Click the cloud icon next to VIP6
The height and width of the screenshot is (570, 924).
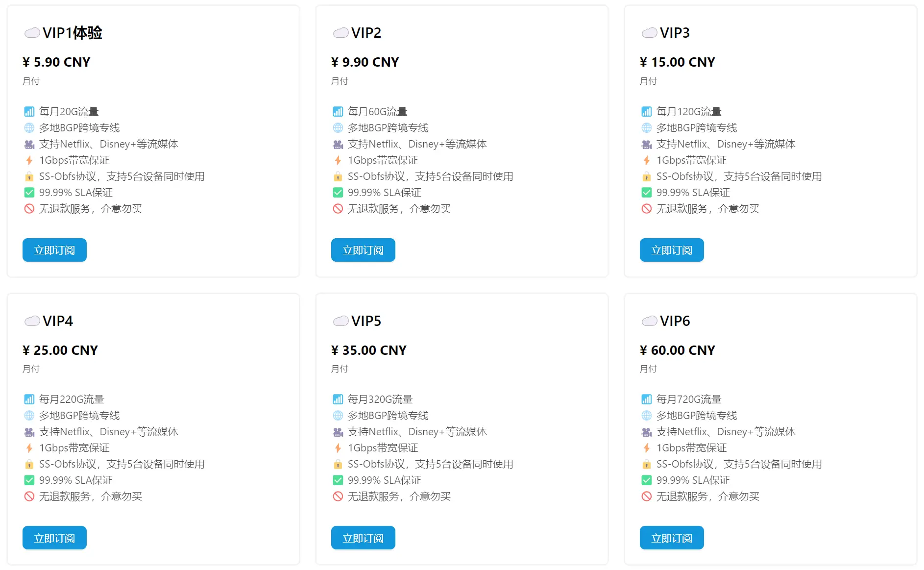point(650,321)
